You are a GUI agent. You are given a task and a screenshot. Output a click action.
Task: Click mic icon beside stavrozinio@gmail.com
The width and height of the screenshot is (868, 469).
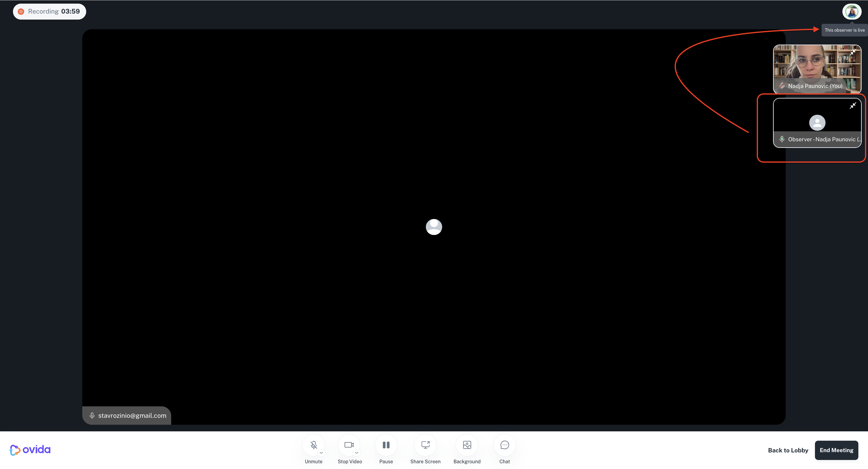tap(92, 415)
